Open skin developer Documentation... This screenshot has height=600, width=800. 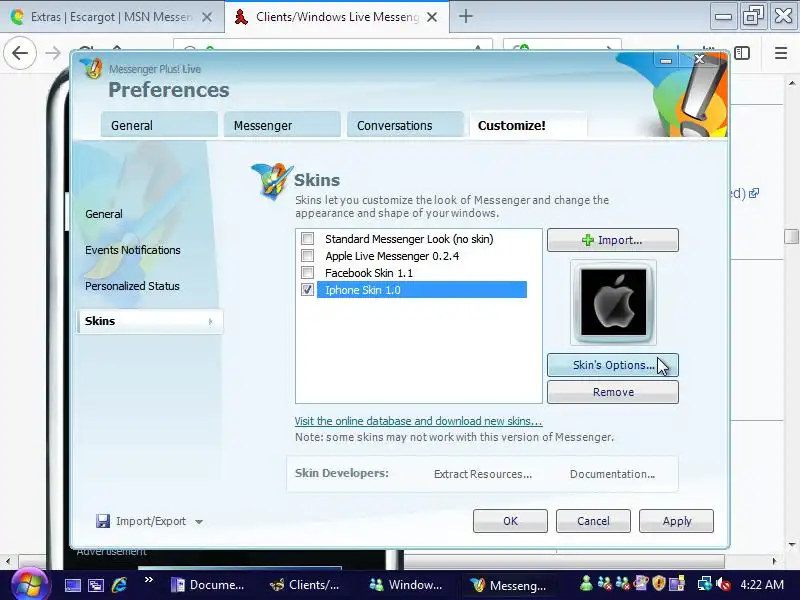click(x=612, y=474)
